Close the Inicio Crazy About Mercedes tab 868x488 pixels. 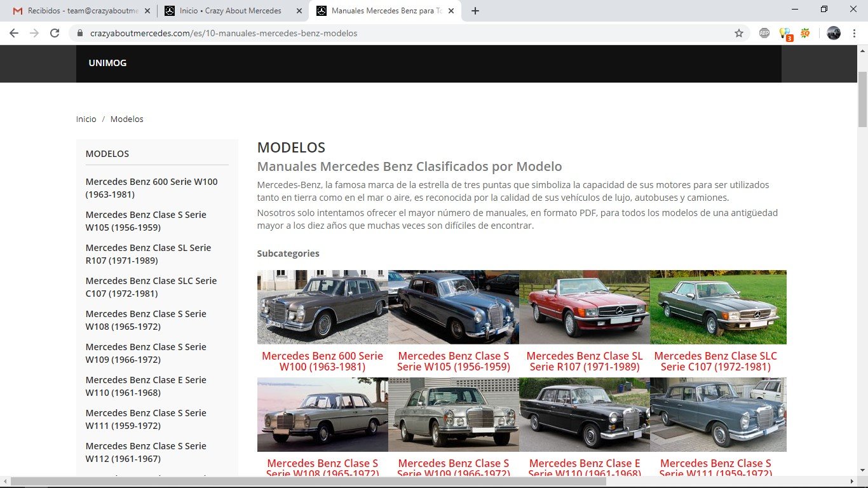point(299,11)
